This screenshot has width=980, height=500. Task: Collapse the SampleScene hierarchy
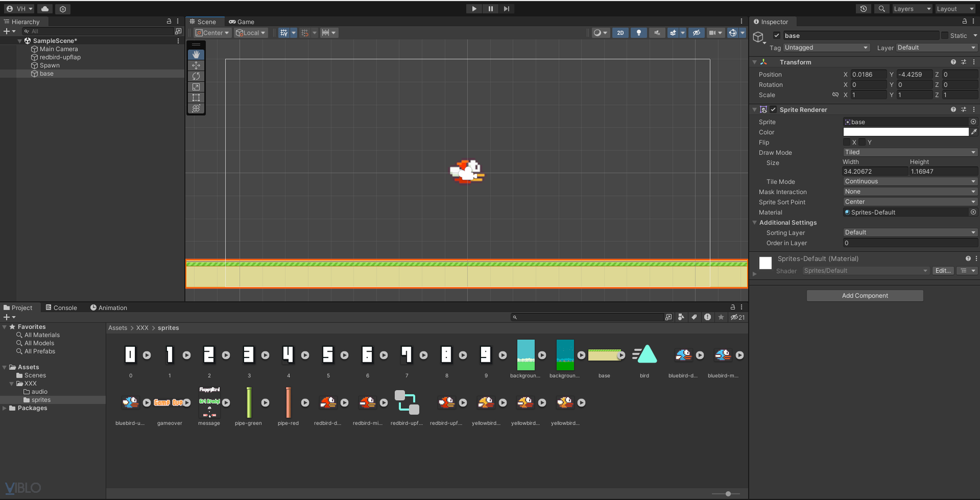pos(20,41)
